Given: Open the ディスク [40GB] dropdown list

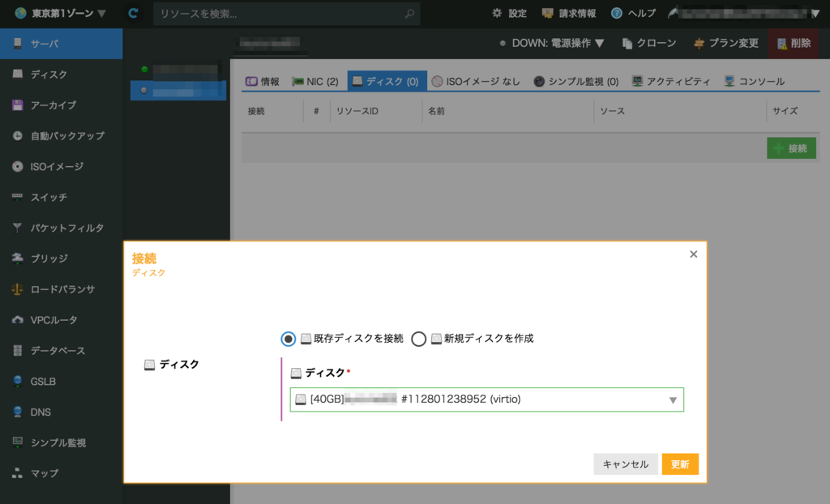Looking at the screenshot, I should click(487, 399).
